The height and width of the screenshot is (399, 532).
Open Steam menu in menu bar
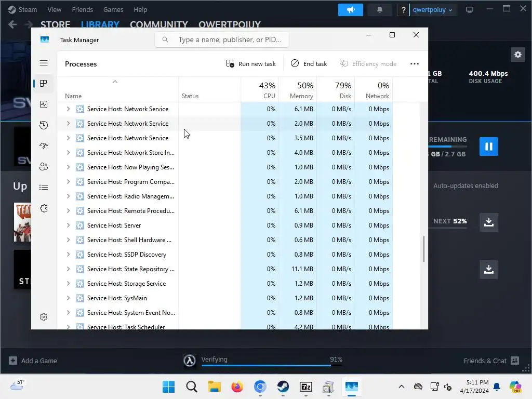(28, 10)
